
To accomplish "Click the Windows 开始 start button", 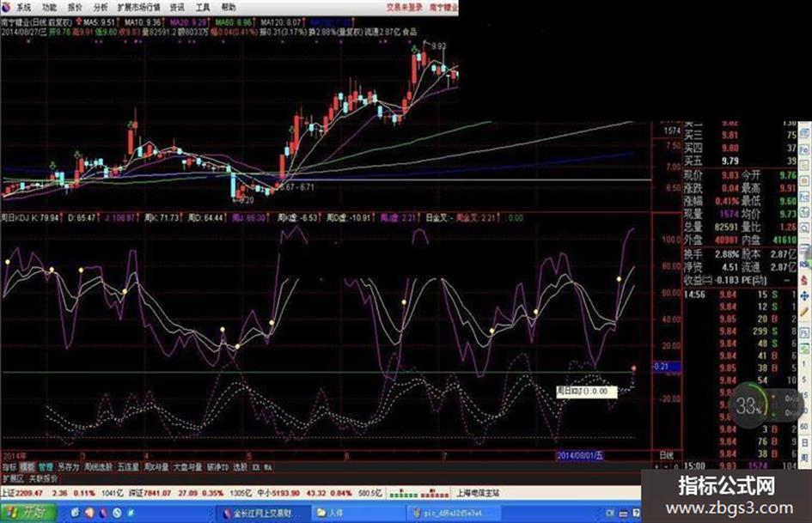I will [27, 513].
